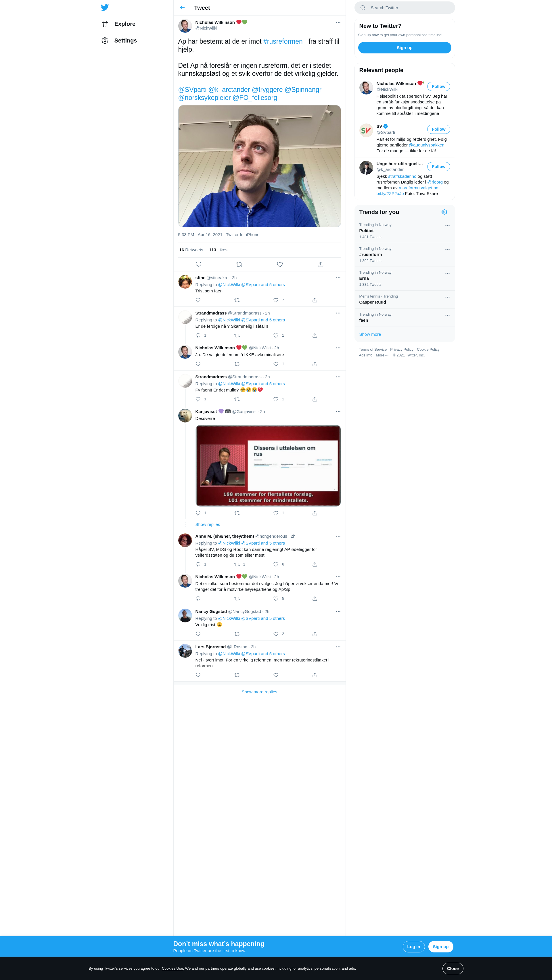Retweet the main tweet by Nicholas Wilkinson
Image resolution: width=552 pixels, height=980 pixels.
pos(239,265)
